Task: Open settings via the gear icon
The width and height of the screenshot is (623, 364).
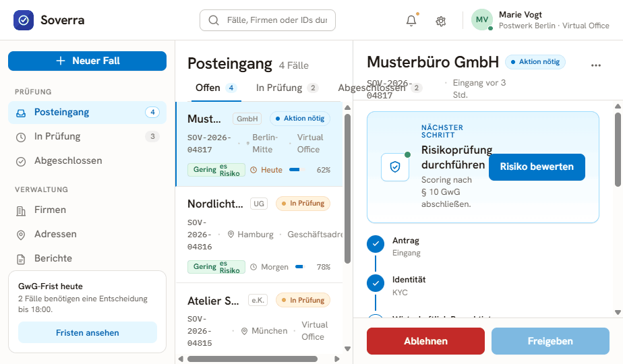Action: point(441,21)
